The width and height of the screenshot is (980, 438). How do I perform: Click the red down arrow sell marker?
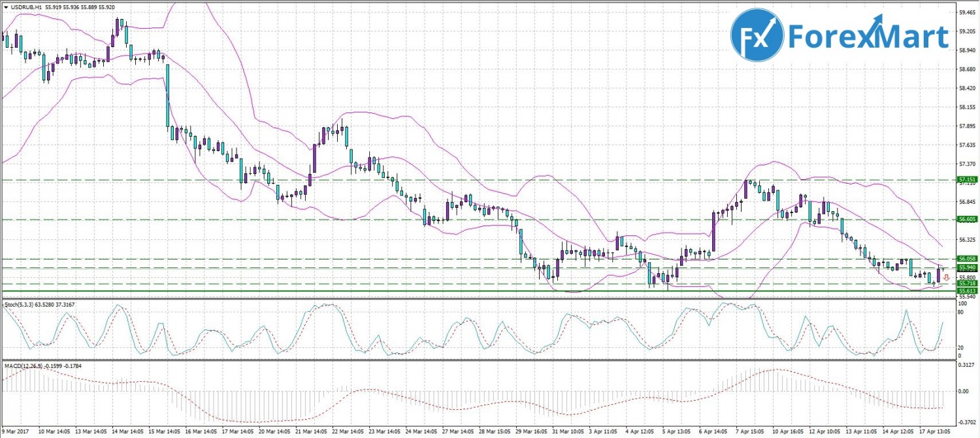tap(946, 278)
